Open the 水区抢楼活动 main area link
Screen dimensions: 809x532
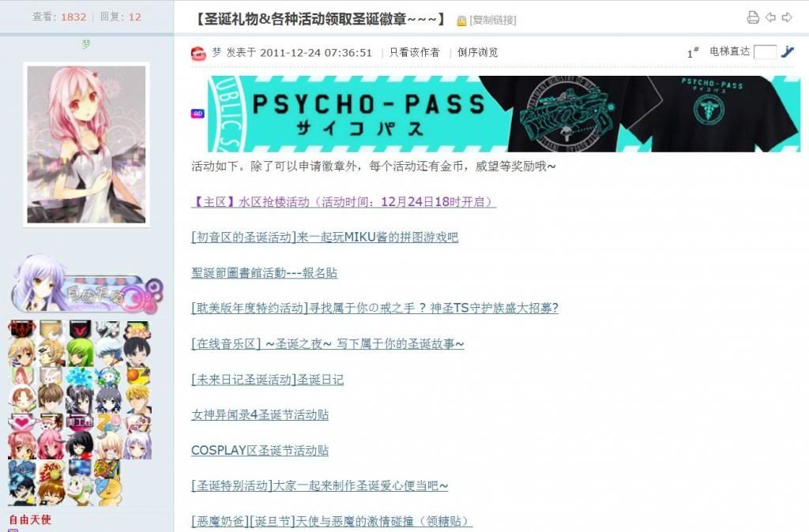click(344, 202)
